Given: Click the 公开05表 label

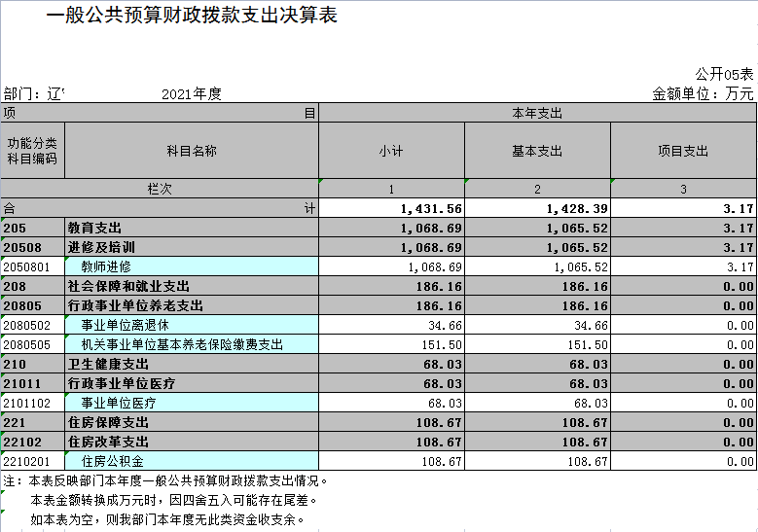Looking at the screenshot, I should coord(724,74).
